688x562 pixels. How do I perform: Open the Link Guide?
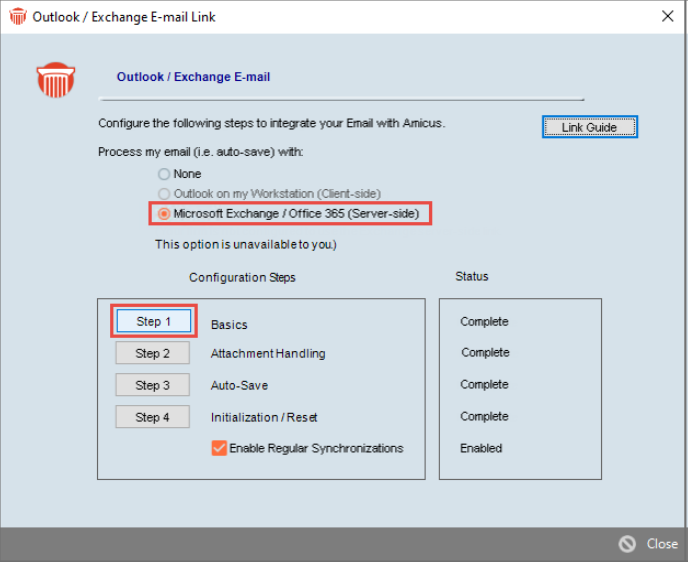click(x=589, y=127)
